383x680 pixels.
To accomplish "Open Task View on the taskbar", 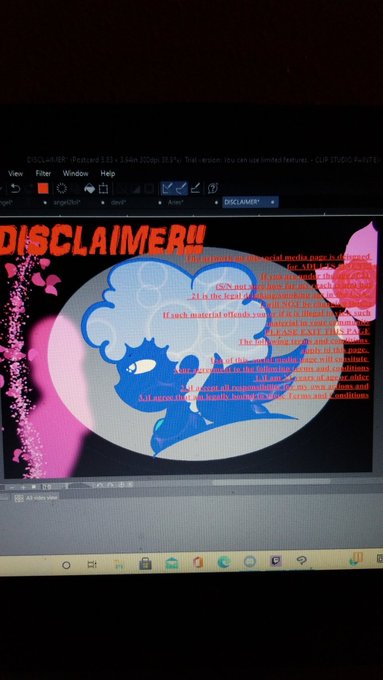I will [x=92, y=565].
